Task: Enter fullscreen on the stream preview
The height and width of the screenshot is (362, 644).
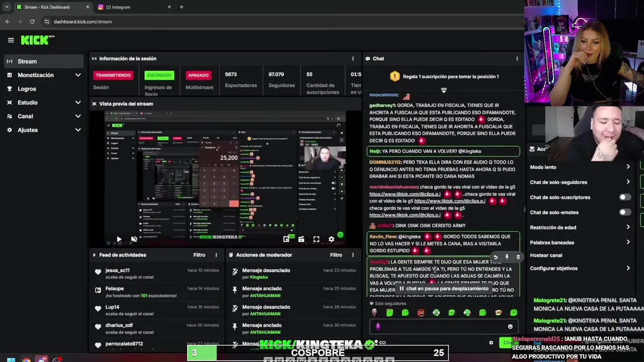Action: [316, 239]
